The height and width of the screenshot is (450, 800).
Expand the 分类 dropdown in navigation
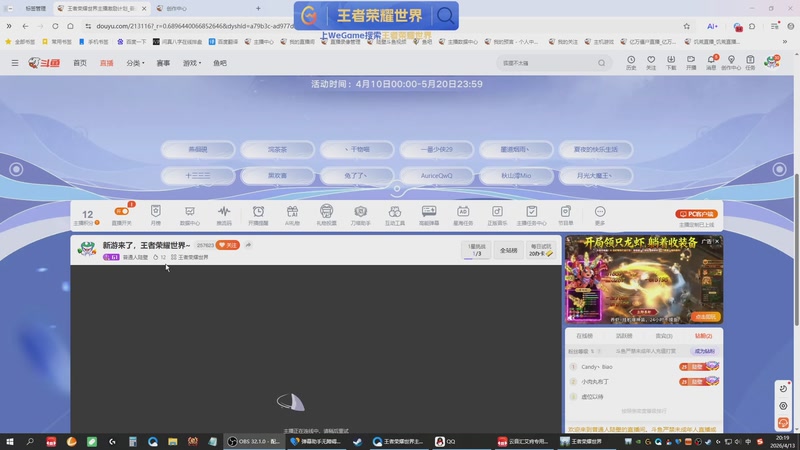tap(135, 63)
